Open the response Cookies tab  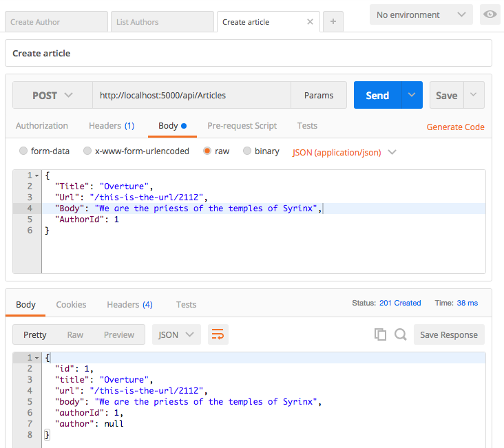tap(71, 304)
